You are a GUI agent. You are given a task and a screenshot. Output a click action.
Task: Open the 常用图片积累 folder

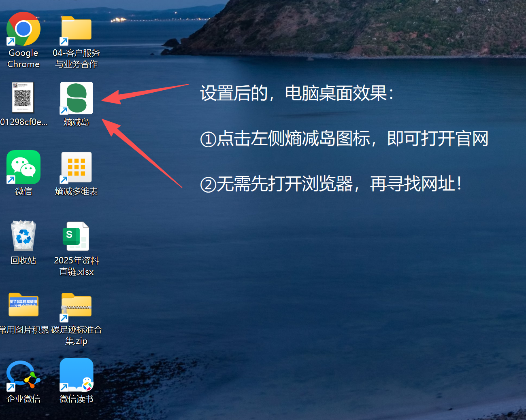click(23, 305)
